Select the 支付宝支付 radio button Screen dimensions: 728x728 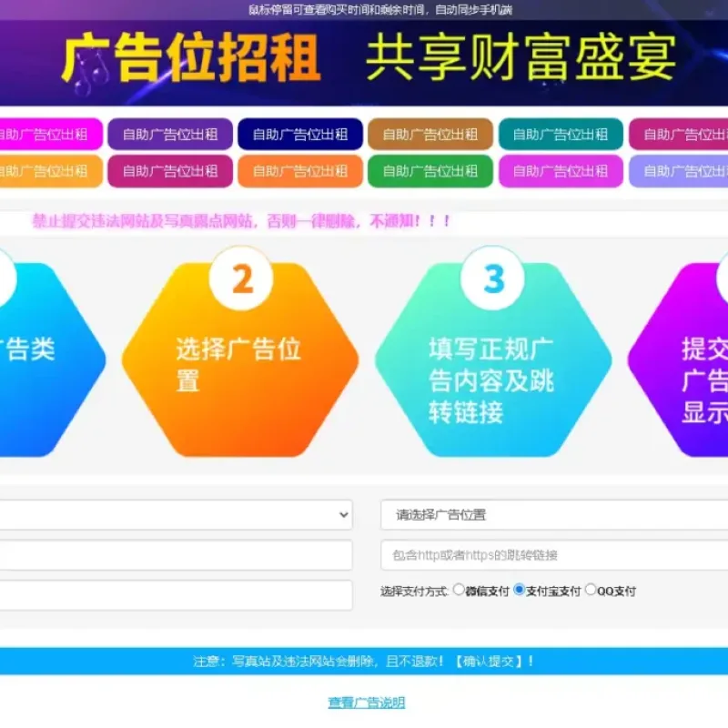519,590
